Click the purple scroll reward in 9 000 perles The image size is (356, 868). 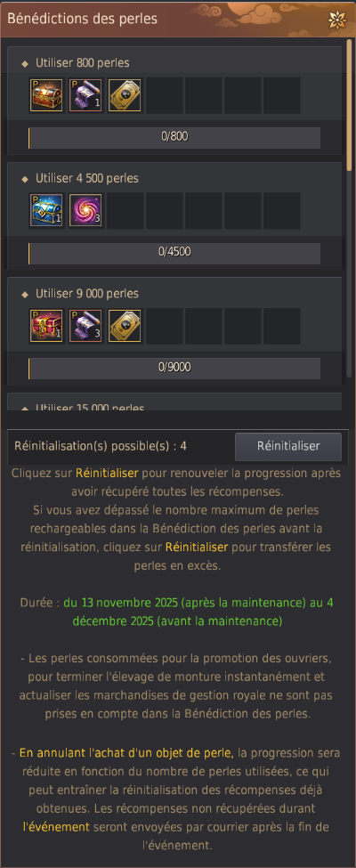(85, 326)
